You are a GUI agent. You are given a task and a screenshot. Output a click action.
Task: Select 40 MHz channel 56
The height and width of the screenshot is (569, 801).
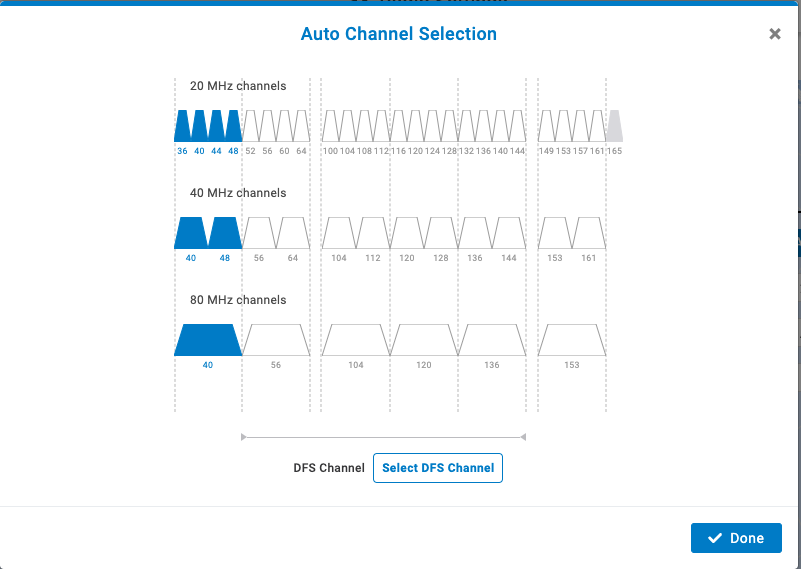259,233
